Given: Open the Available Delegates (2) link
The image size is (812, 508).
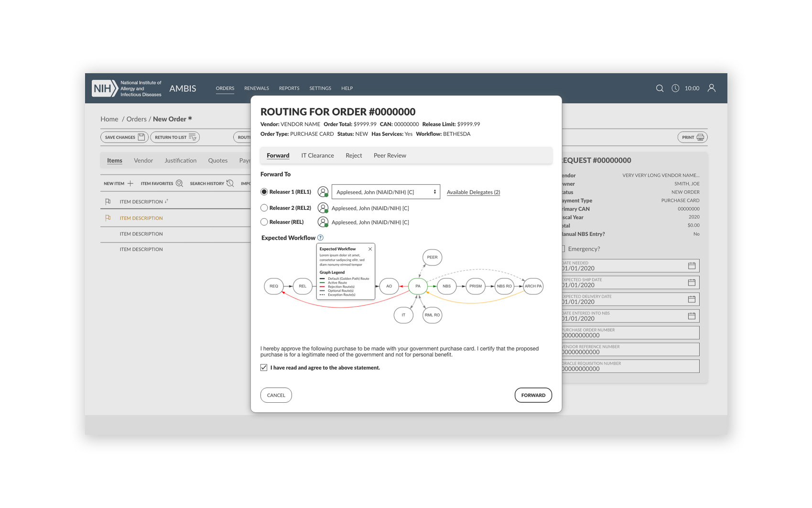Looking at the screenshot, I should [x=473, y=192].
